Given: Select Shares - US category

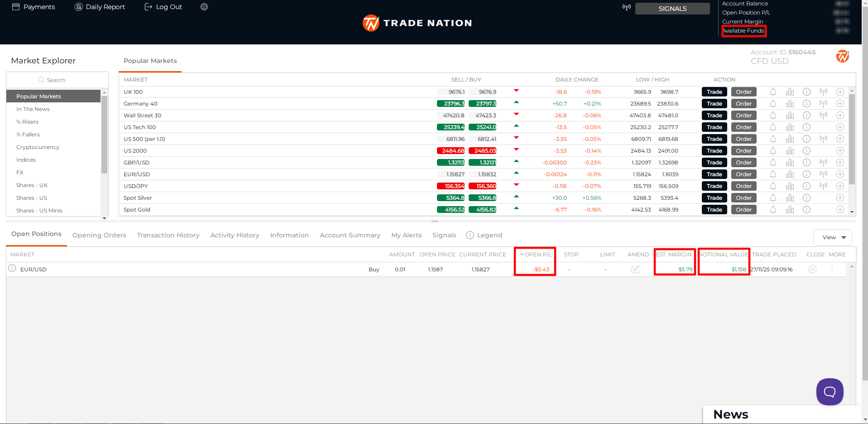Looking at the screenshot, I should coord(32,198).
